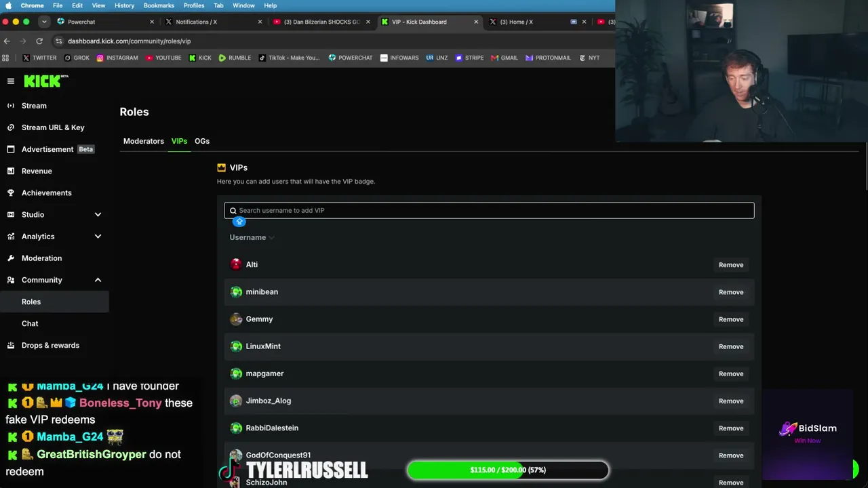The image size is (868, 488).
Task: Open the GMAIL bookmark
Action: click(x=505, y=58)
